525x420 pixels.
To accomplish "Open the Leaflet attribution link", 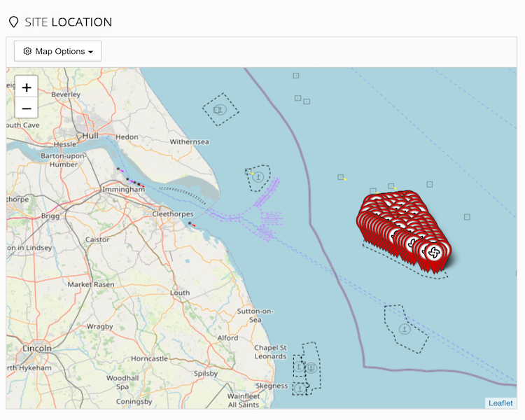I will click(x=500, y=402).
